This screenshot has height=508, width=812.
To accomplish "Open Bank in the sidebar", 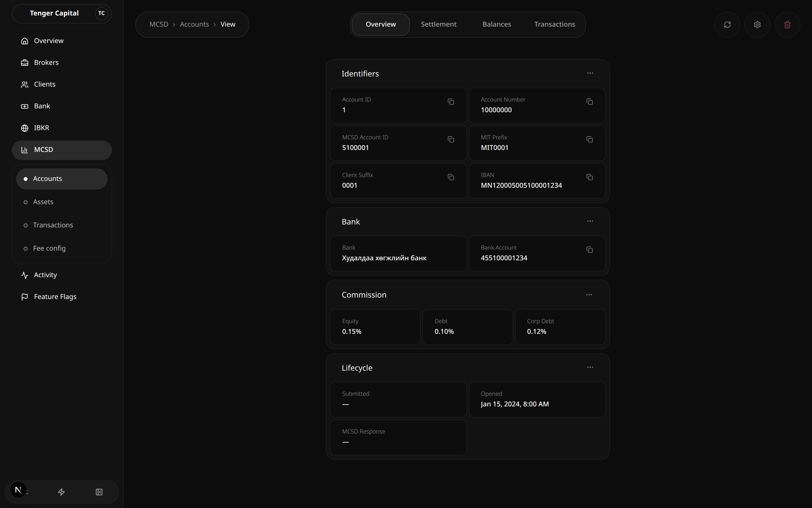I will (62, 106).
